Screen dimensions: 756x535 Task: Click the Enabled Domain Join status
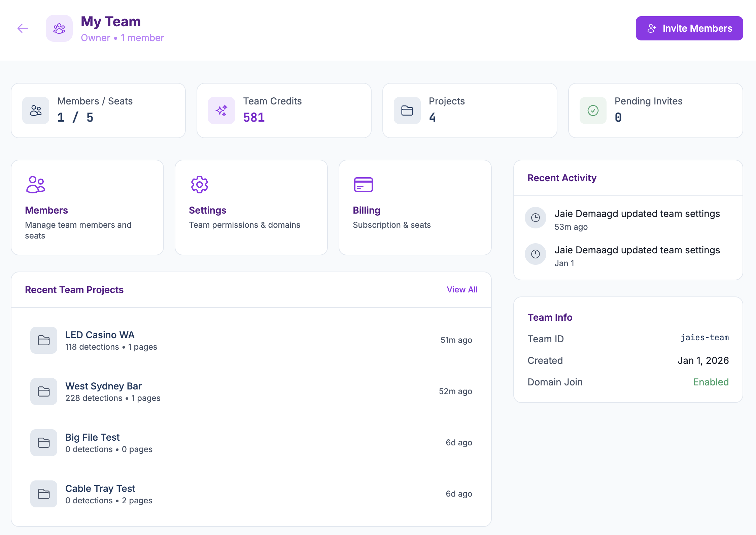pos(711,382)
